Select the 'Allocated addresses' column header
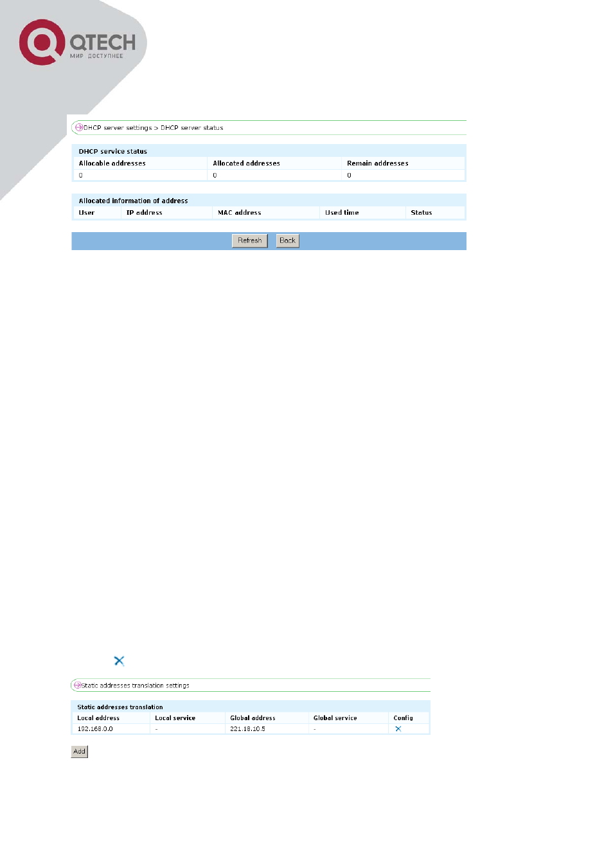Screen dimensions: 613x868 pos(247,163)
